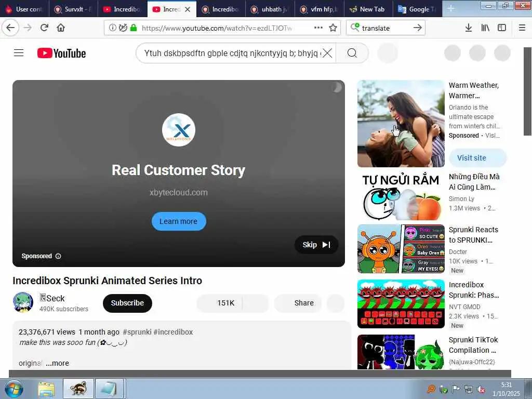Submit the translate search with the arrow
Image resolution: width=532 pixels, height=399 pixels.
pyautogui.click(x=418, y=28)
